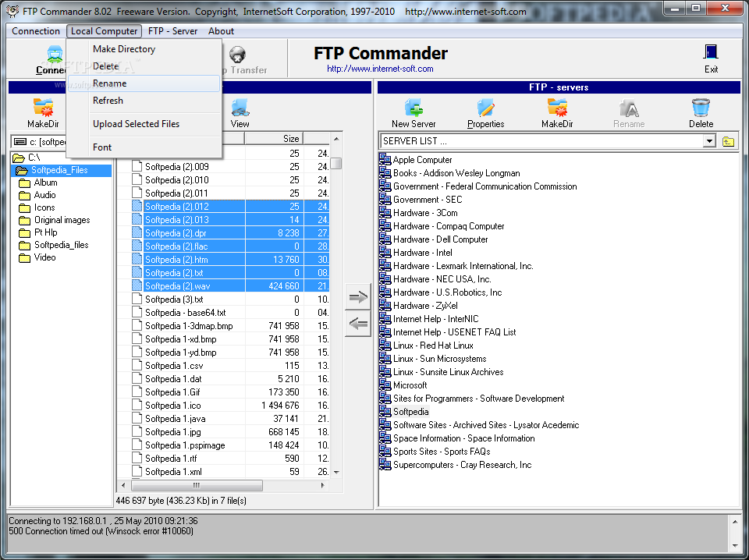Click the right arrow upload button
749x560 pixels.
(x=358, y=297)
